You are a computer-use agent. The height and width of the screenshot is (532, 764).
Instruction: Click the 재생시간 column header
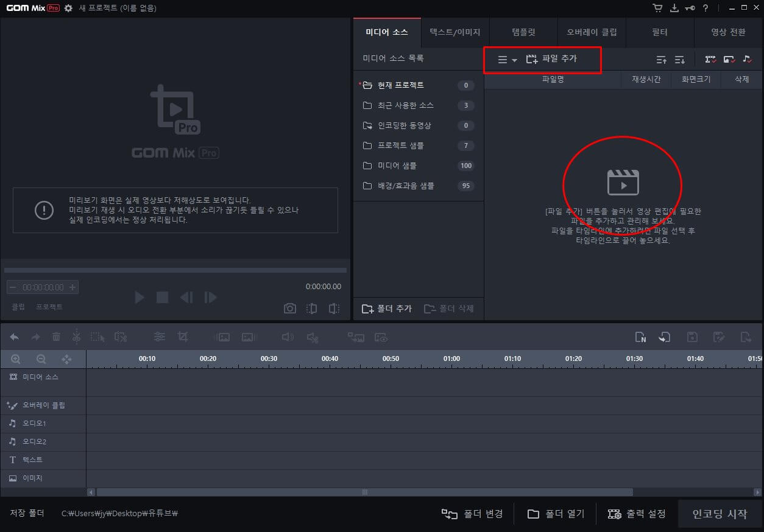point(646,80)
